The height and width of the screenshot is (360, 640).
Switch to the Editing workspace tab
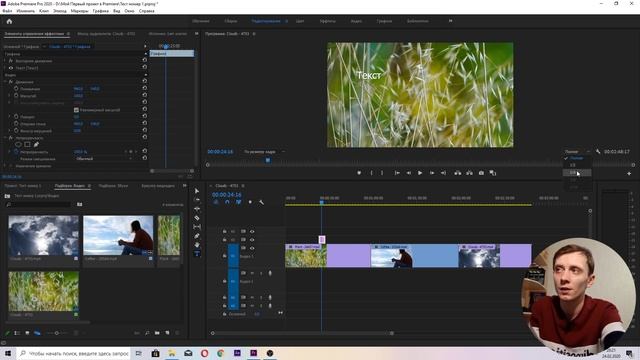click(266, 21)
